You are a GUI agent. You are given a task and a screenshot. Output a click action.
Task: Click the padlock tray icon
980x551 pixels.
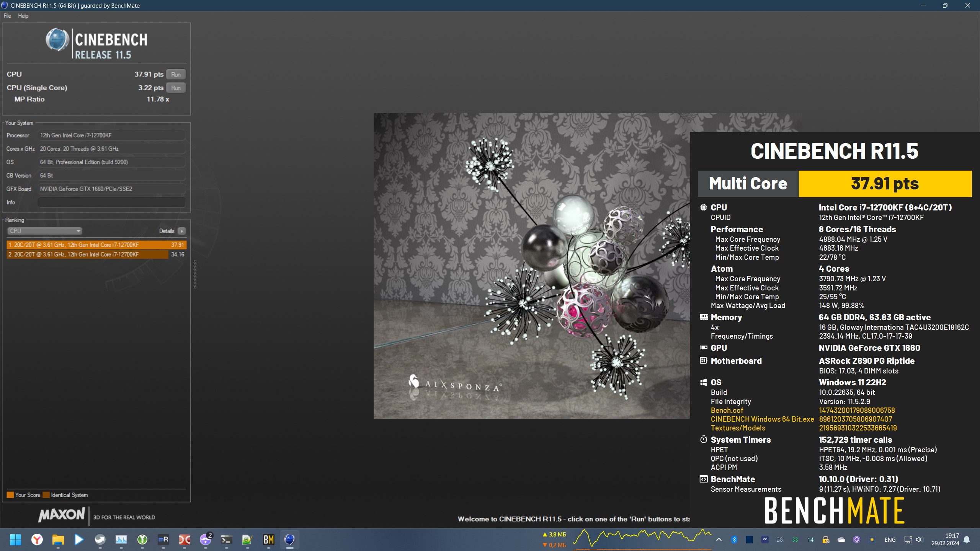point(826,540)
